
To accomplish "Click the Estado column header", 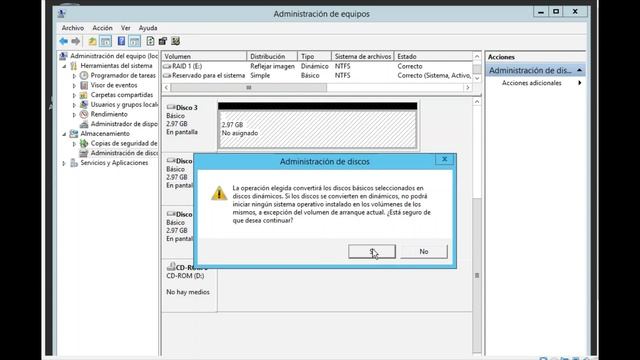I will (433, 56).
